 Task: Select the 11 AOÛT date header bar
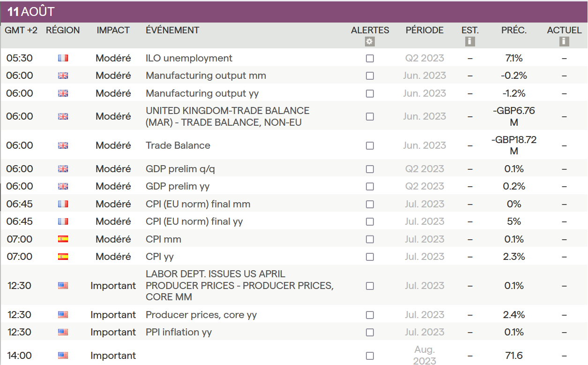tap(294, 12)
